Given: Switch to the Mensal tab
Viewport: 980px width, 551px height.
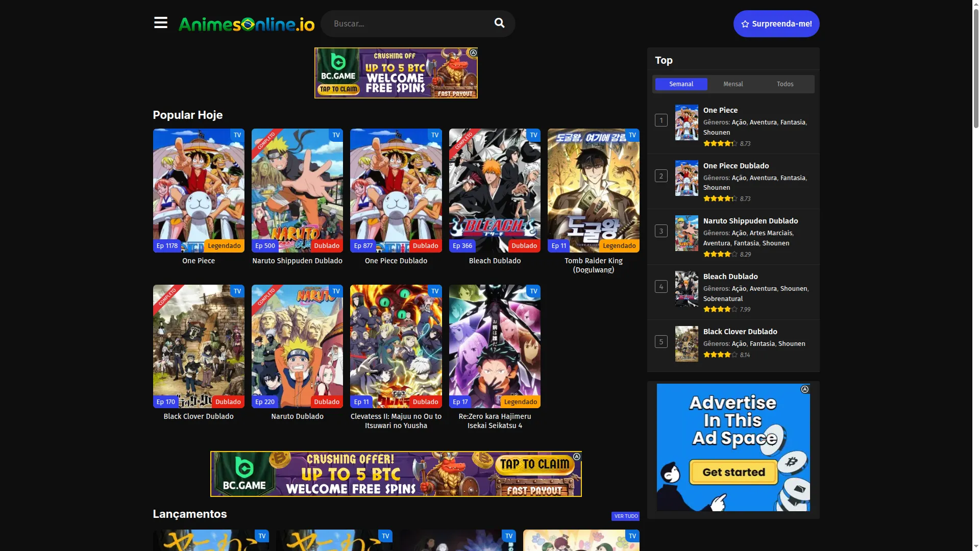Looking at the screenshot, I should [x=733, y=84].
